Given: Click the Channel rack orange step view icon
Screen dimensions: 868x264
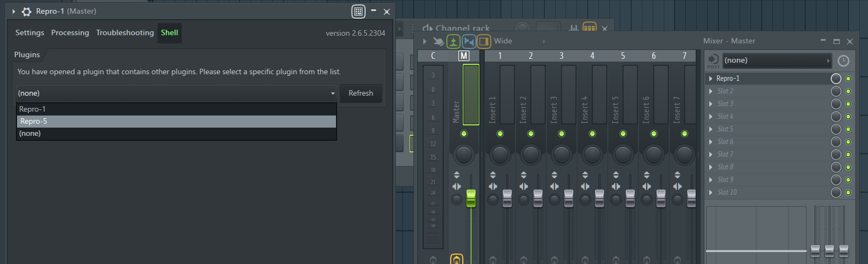Looking at the screenshot, I should pos(589,28).
